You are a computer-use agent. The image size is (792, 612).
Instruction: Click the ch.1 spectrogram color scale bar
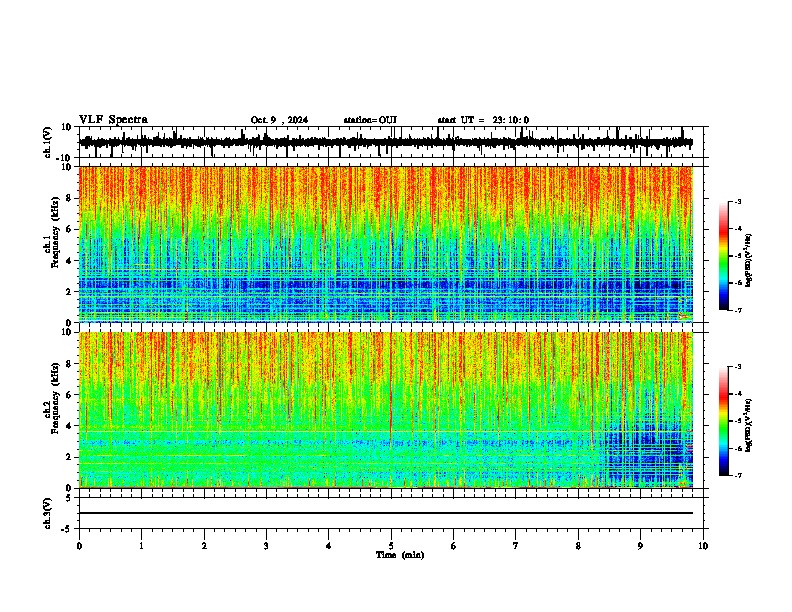723,256
